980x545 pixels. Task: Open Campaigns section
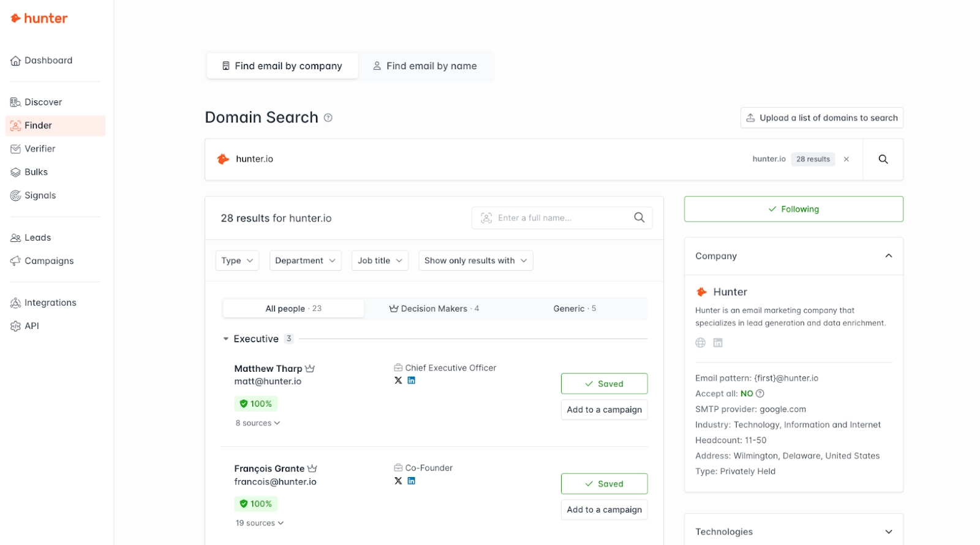(42, 261)
